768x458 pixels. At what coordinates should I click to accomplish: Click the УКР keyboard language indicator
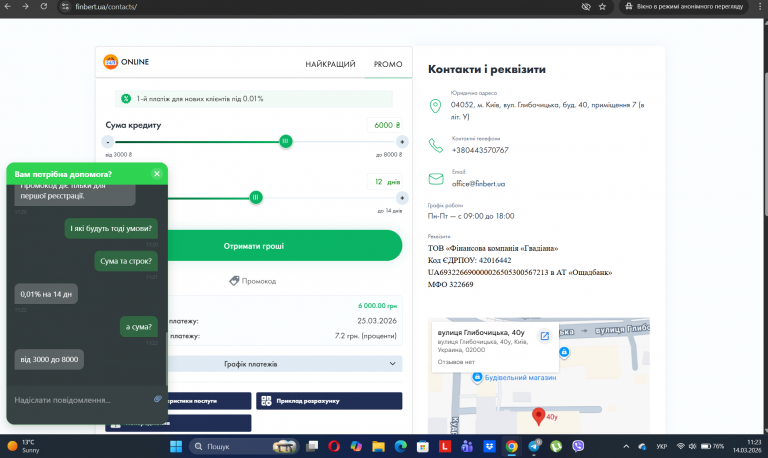point(662,446)
